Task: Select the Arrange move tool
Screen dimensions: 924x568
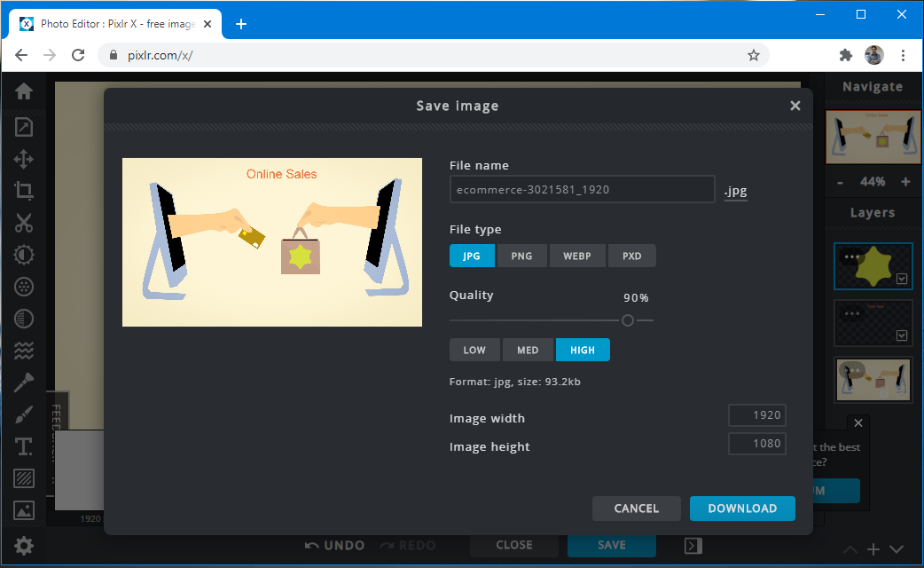Action: pos(24,160)
